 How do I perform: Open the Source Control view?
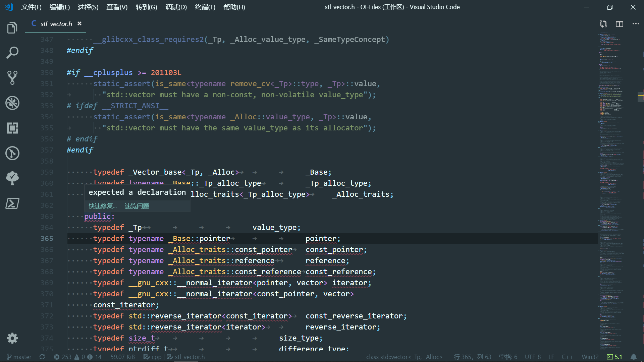coord(12,78)
